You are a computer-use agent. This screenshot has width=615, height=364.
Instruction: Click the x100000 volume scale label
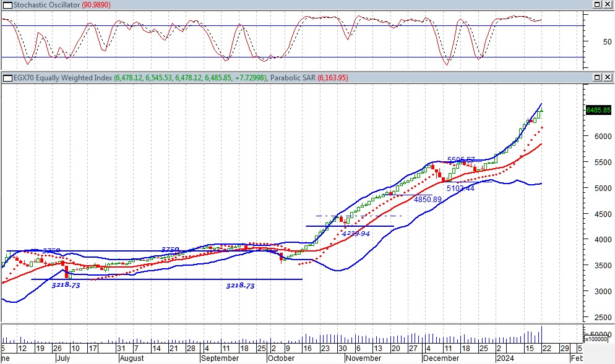[x=596, y=339]
